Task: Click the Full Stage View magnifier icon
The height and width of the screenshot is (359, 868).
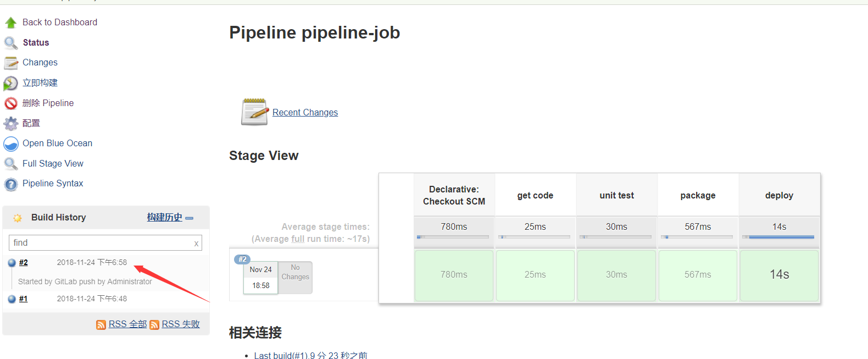Action: click(11, 164)
